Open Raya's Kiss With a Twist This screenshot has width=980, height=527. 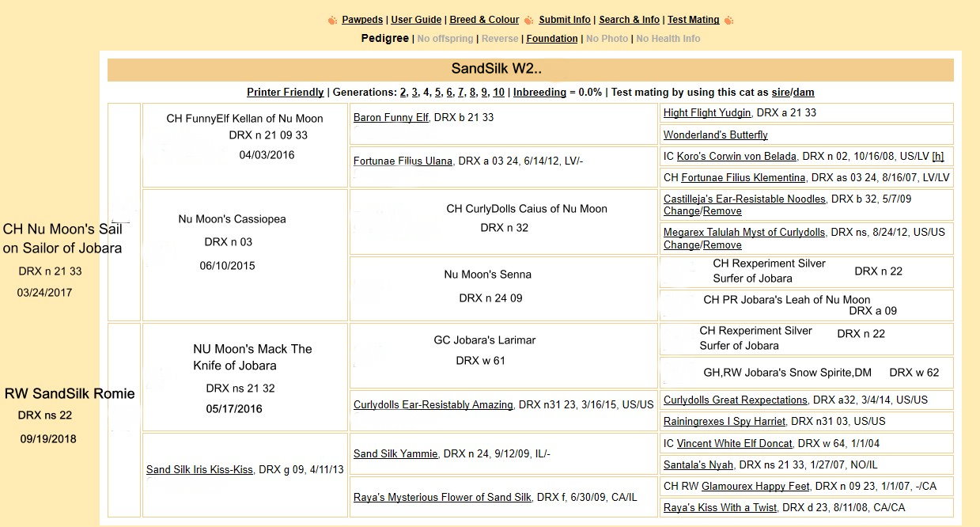pos(720,507)
